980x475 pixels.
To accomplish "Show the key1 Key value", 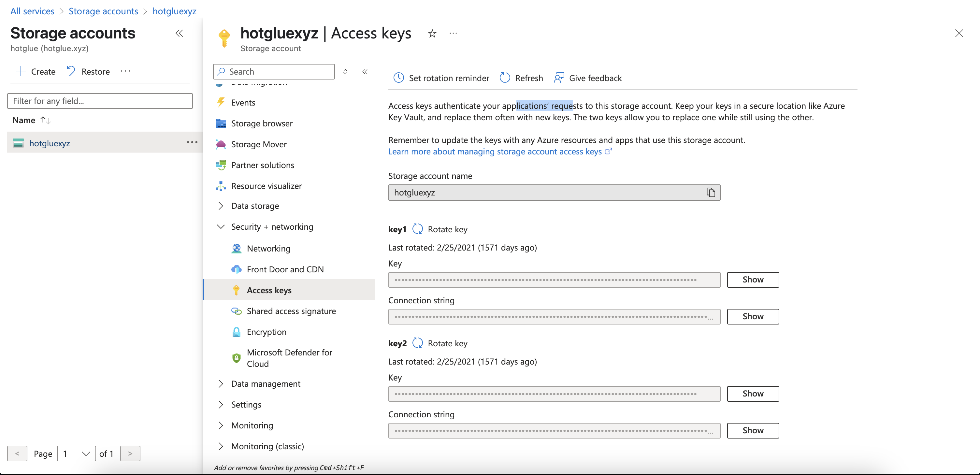I will pyautogui.click(x=753, y=280).
